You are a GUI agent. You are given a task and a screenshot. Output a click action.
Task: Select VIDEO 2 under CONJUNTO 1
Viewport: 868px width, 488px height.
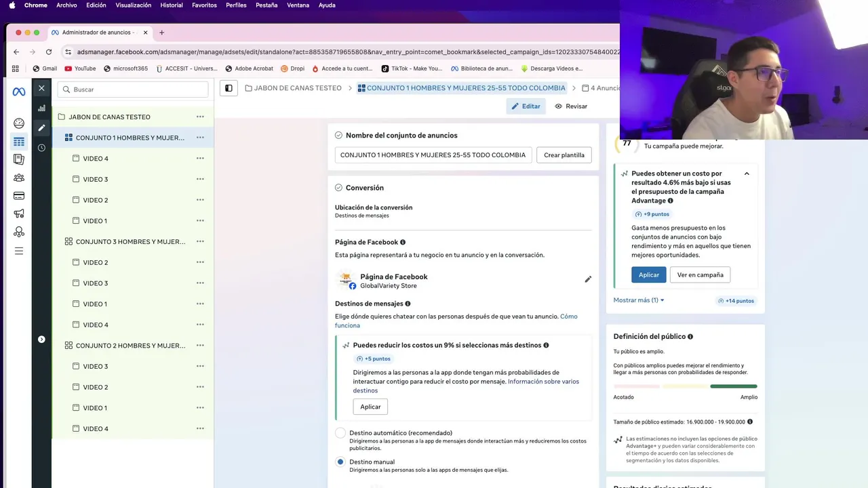tap(96, 200)
